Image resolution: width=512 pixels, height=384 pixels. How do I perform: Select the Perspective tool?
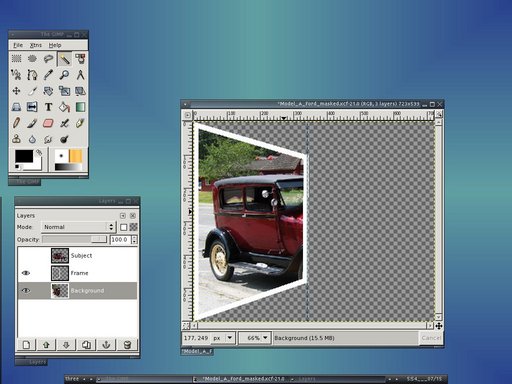coord(16,107)
